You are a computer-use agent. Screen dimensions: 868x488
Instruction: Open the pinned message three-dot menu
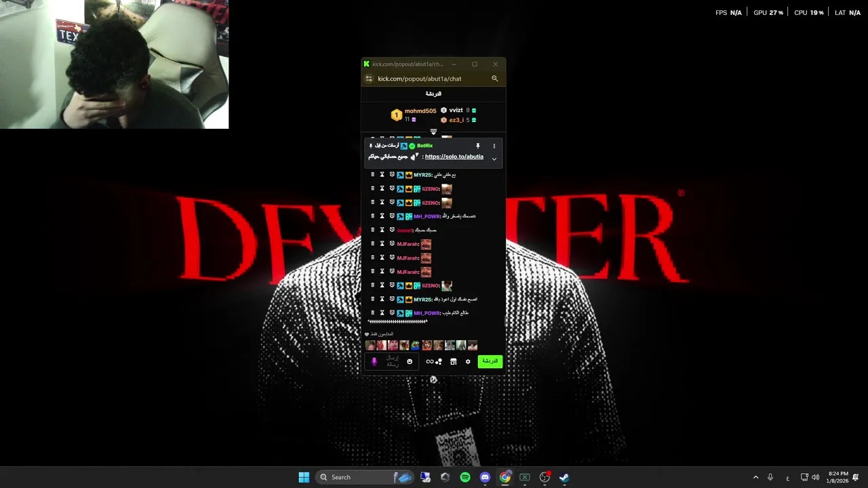(494, 146)
